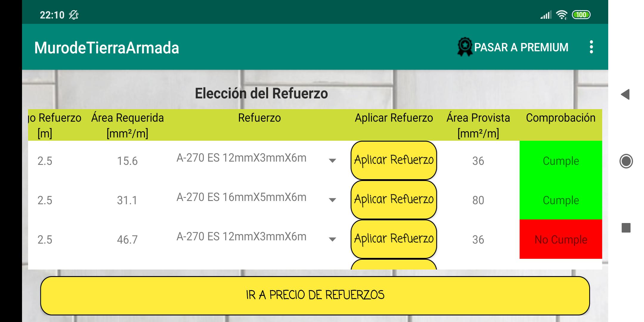
Task: Tap the Android back triangle
Action: coord(625,95)
